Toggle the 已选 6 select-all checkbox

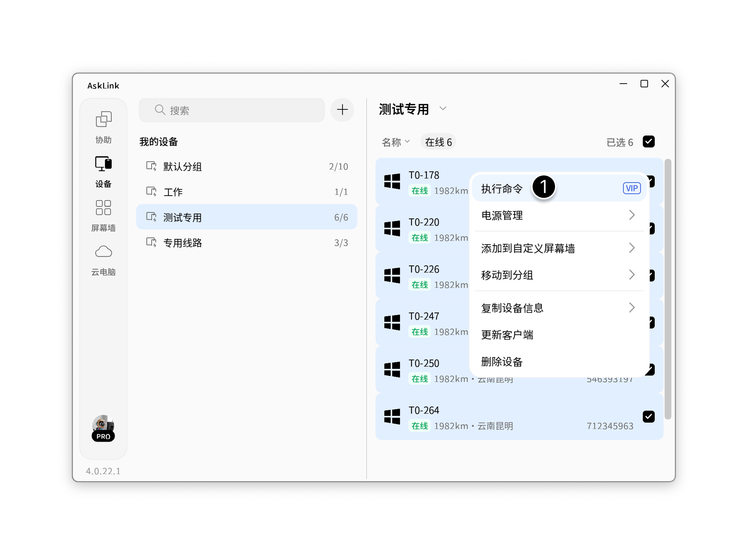650,141
